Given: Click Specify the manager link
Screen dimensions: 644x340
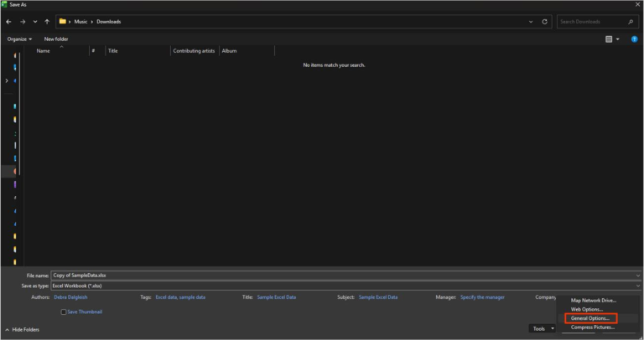Looking at the screenshot, I should click(x=482, y=297).
